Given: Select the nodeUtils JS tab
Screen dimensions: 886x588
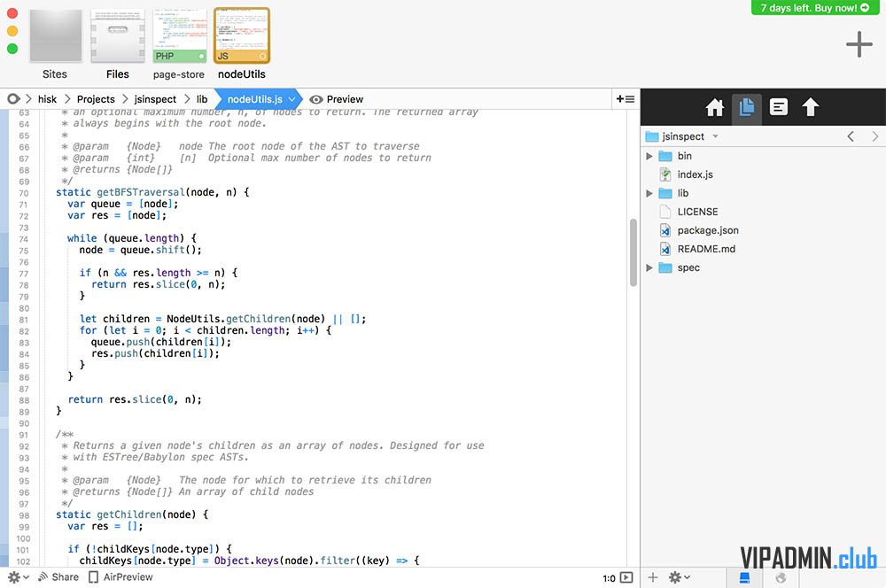Looking at the screenshot, I should point(242,44).
